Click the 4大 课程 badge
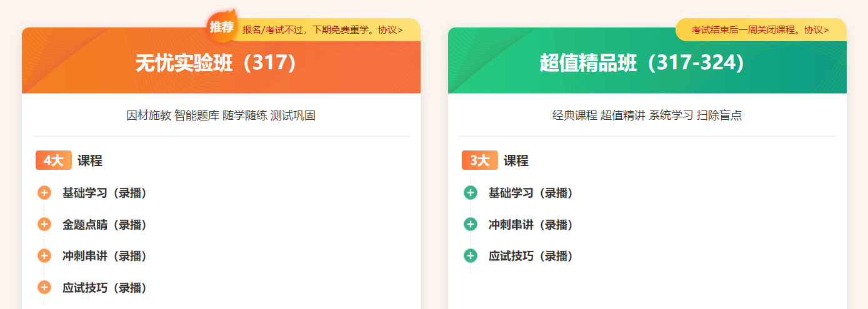Screen dimensions: 868x309 (x=54, y=160)
